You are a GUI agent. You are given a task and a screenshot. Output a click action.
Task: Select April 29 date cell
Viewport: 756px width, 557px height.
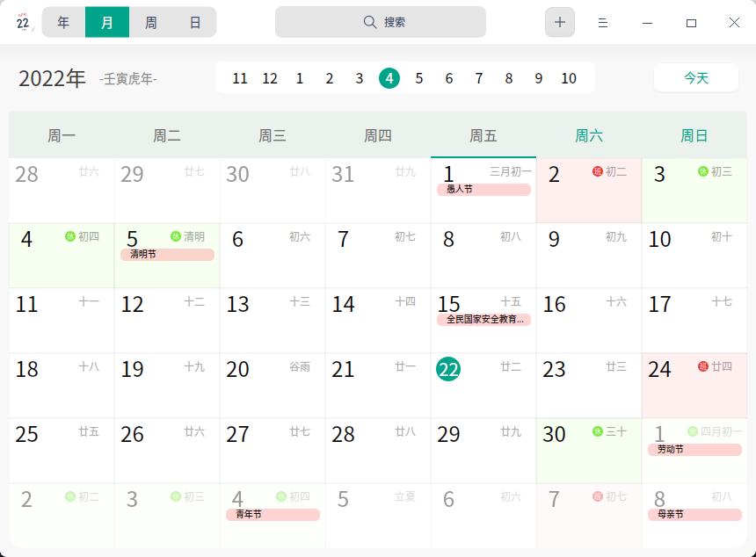pyautogui.click(x=483, y=451)
